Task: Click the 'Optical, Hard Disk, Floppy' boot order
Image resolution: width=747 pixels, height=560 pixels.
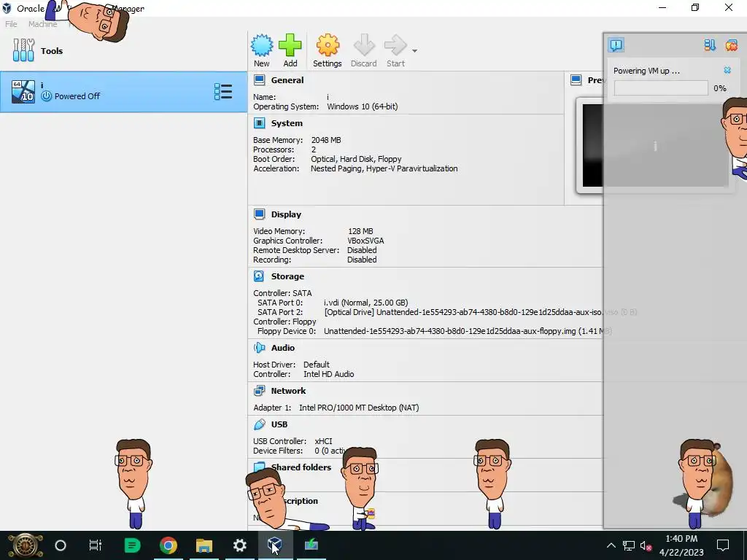Action: (356, 159)
